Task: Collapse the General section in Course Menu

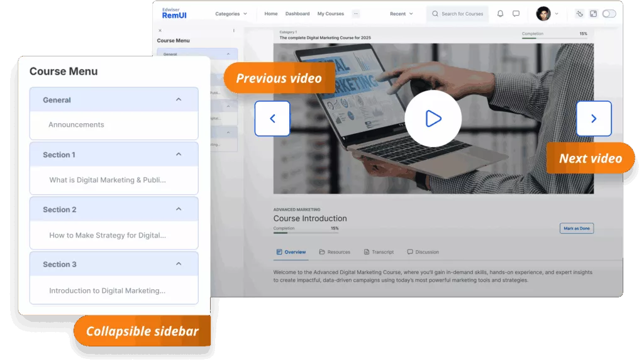Action: click(179, 99)
